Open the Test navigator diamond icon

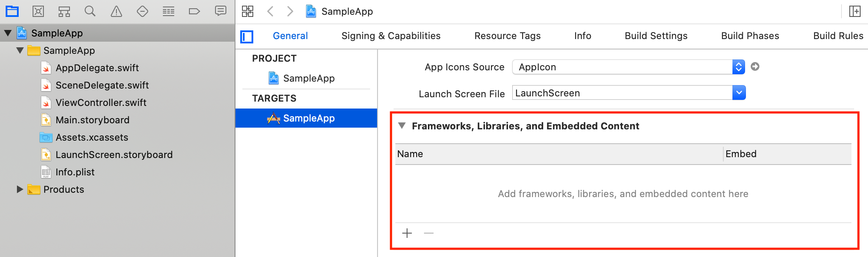pos(142,11)
